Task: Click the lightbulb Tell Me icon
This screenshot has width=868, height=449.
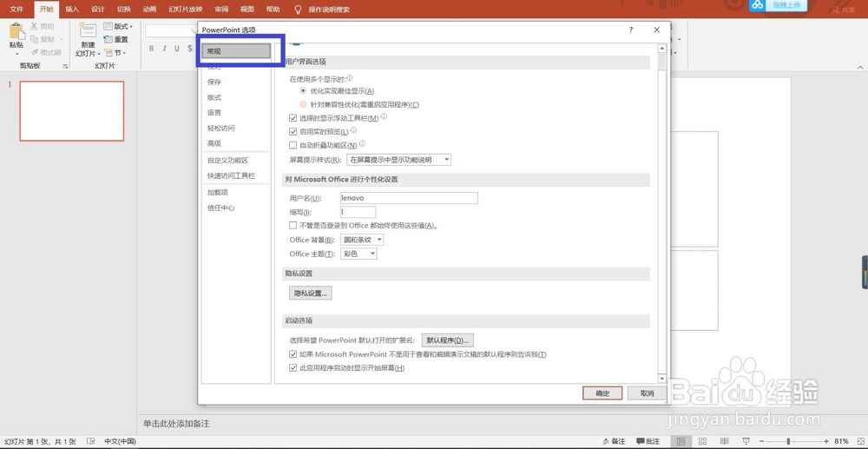Action: tap(299, 10)
